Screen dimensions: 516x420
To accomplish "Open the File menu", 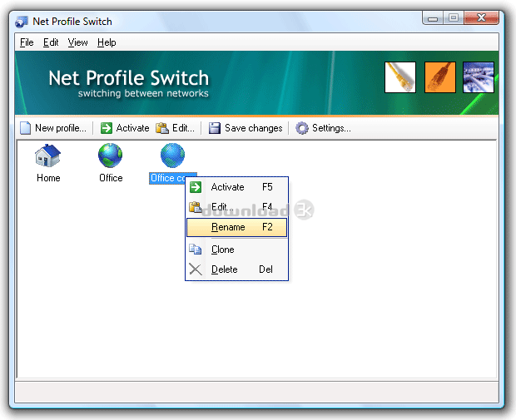I will (x=27, y=42).
